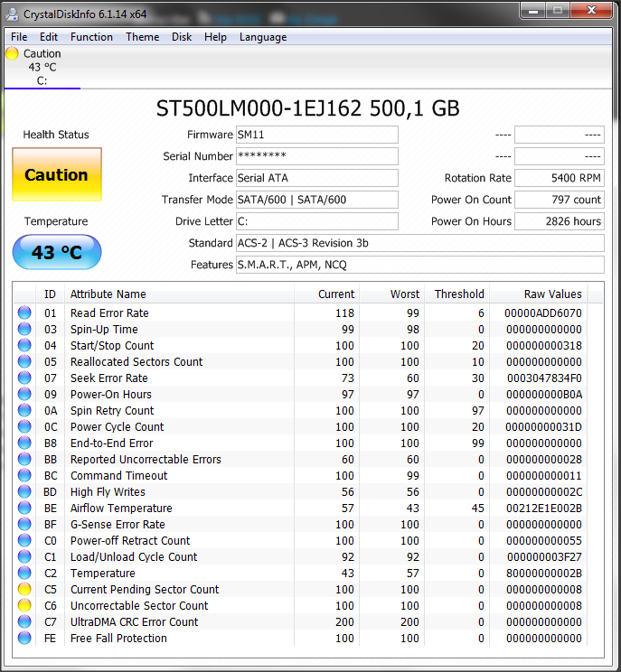Viewport: 621px width, 672px height.
Task: Click the blue status icon for Power Cycle Count
Action: [24, 427]
